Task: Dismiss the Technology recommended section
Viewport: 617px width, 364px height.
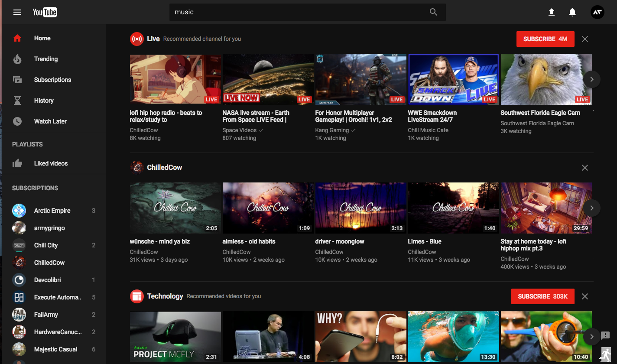Action: pos(585,296)
